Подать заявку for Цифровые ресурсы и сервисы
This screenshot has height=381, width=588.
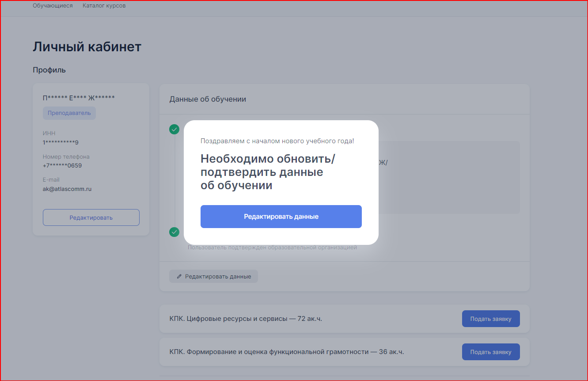(490, 319)
